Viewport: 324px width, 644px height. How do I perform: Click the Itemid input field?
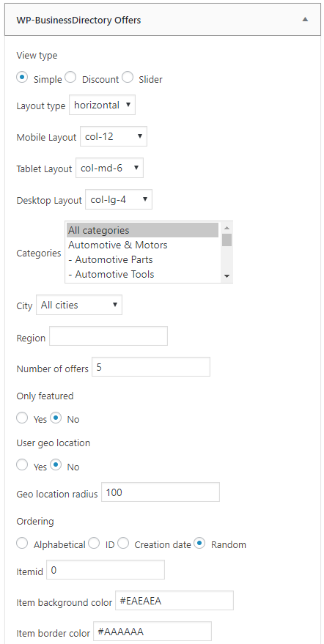(106, 570)
